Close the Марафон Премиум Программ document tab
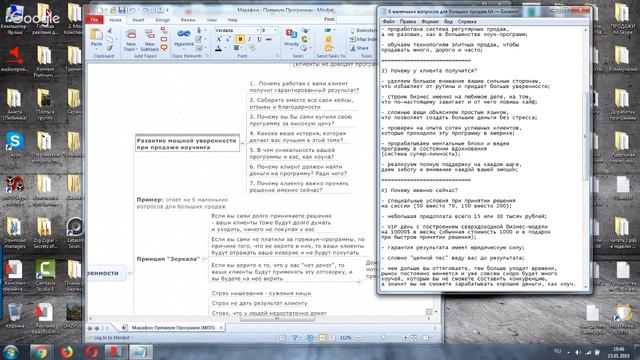 click(x=221, y=327)
